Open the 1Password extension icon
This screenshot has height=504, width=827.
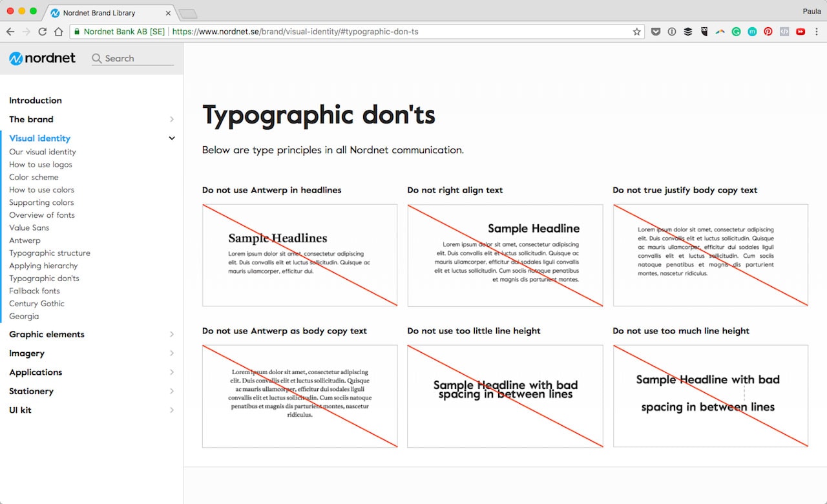point(672,31)
